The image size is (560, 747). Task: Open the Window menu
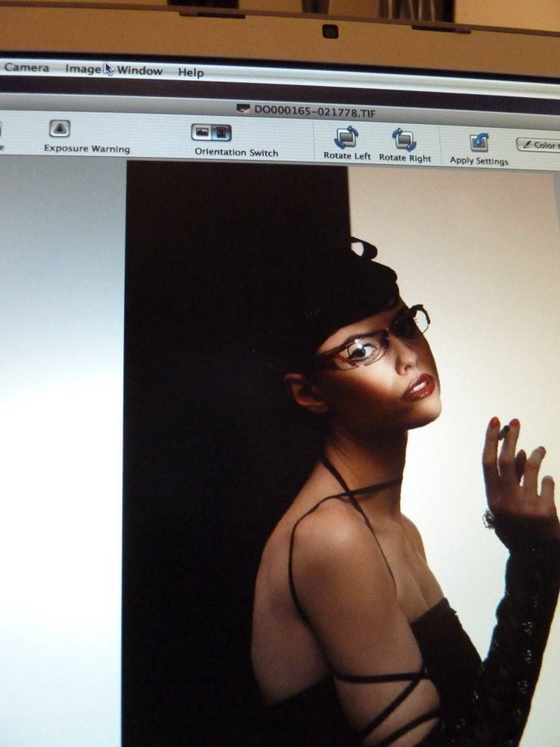tap(140, 71)
